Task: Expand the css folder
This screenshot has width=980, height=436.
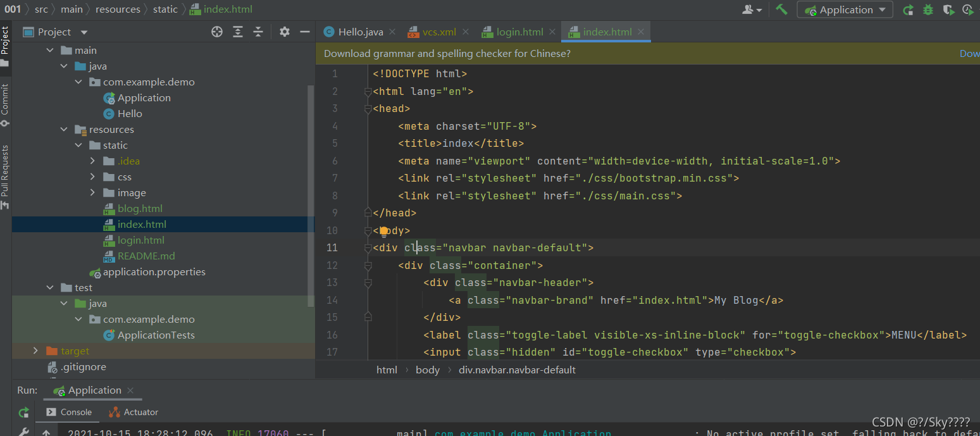Action: pos(92,177)
